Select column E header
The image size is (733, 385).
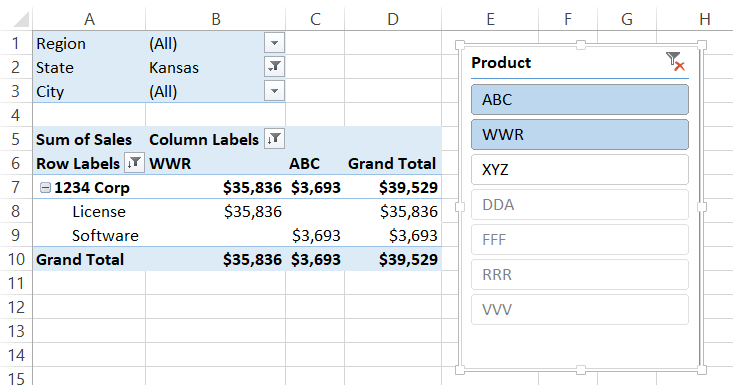(x=490, y=19)
